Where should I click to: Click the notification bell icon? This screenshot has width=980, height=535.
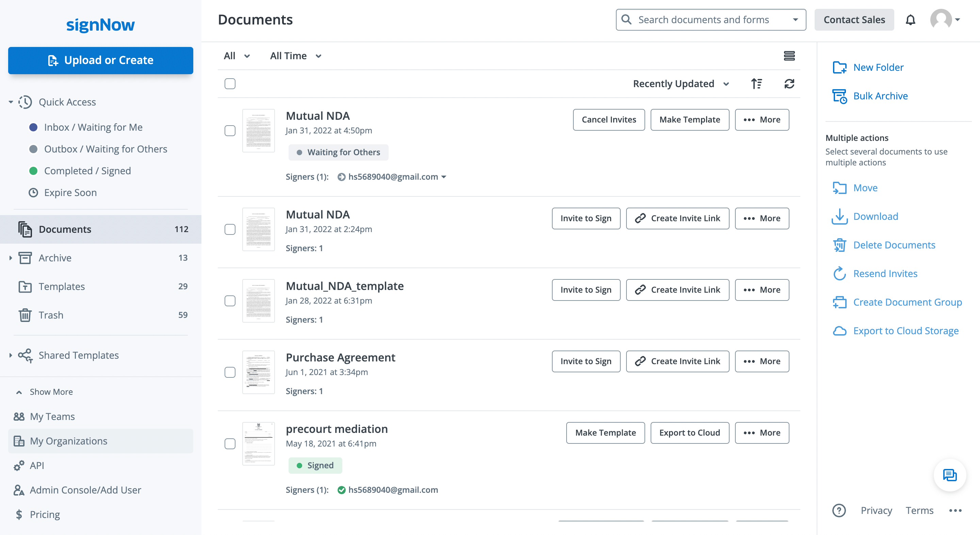click(910, 20)
